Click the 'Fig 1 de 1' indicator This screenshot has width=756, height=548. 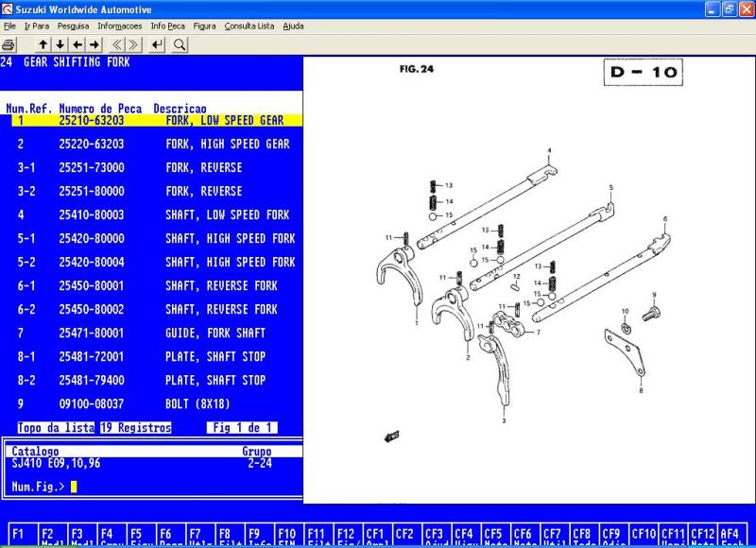(x=242, y=428)
